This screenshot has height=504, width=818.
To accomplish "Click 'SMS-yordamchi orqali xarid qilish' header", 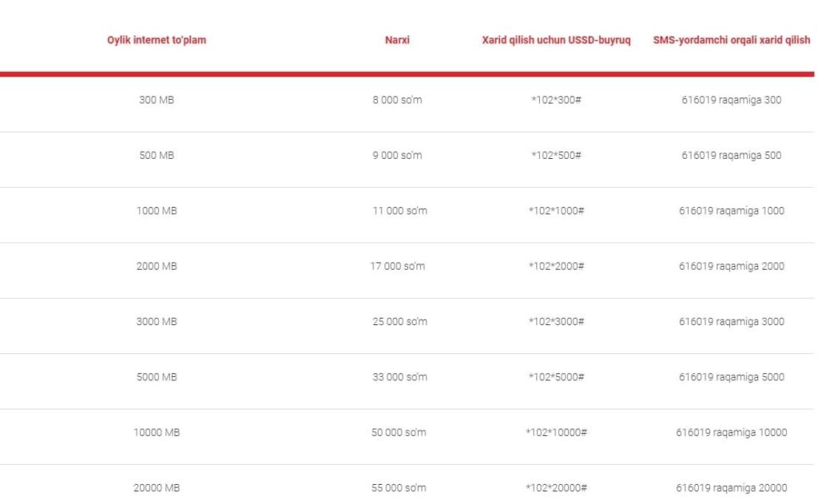I will [731, 40].
